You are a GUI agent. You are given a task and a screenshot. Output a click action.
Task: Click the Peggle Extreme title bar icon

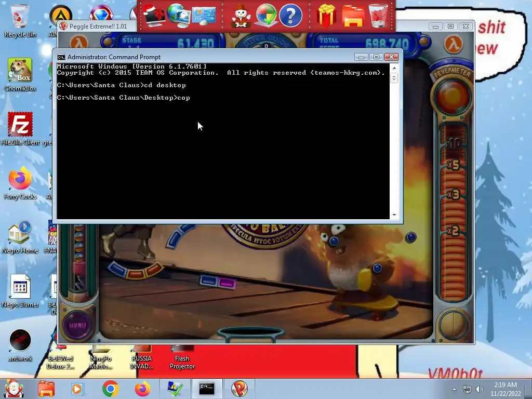coord(63,26)
